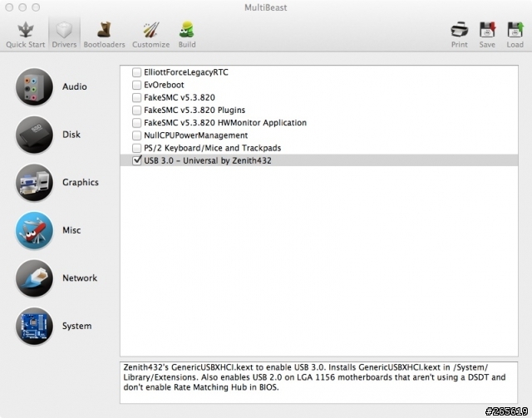Select the Disk SSD category icon
This screenshot has width=532, height=418.
point(34,135)
